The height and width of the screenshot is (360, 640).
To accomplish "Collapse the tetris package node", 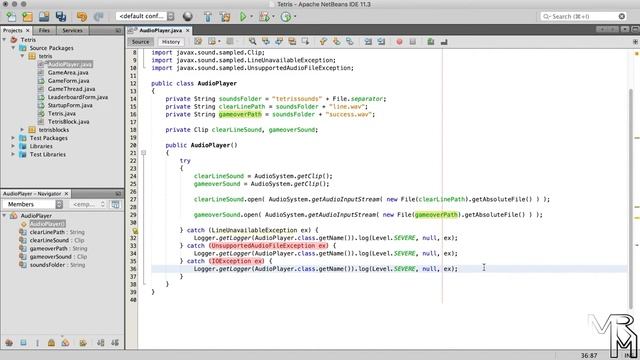I will 22,56.
